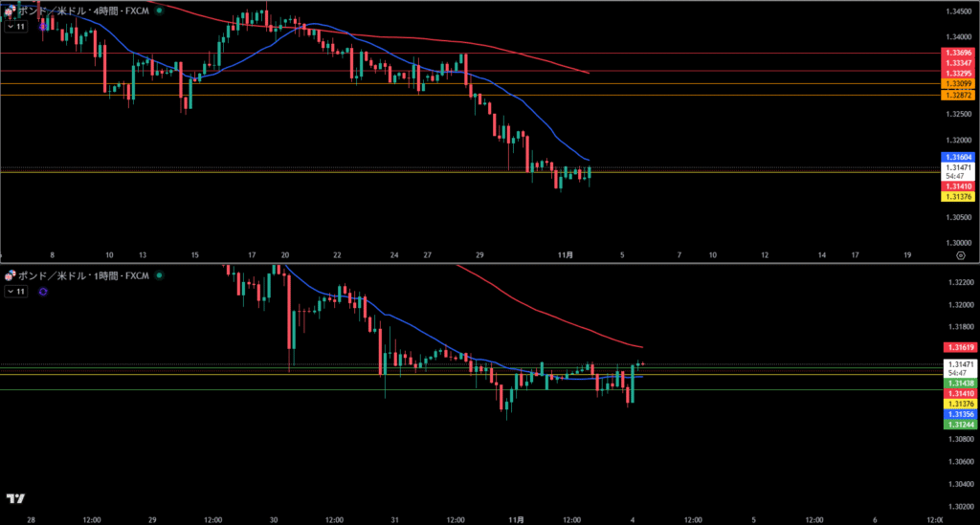Click the blue 1.31356 label on 1-hour chart

(x=960, y=414)
